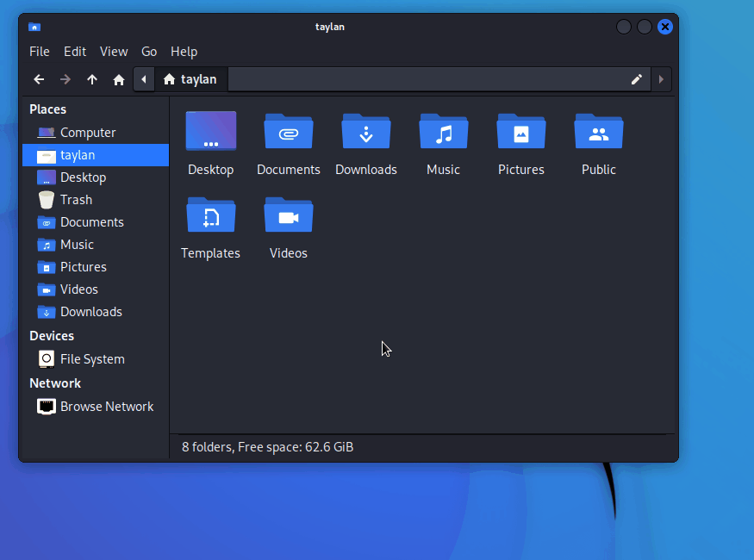
Task: Open the Go menu
Action: [149, 52]
